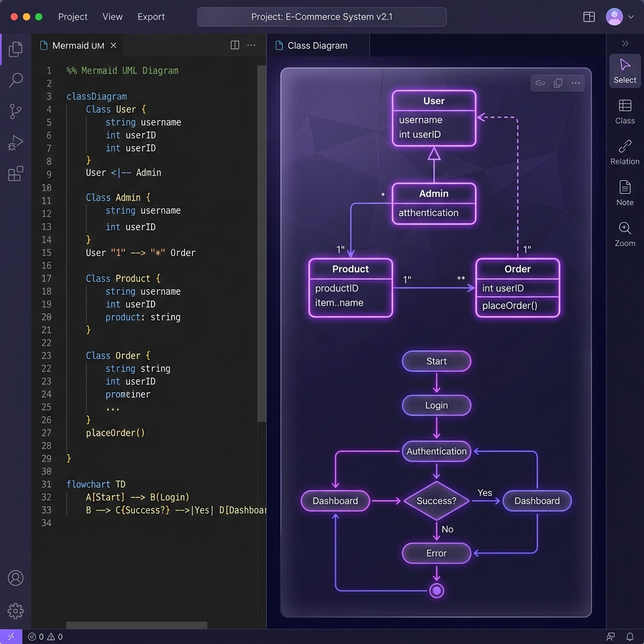
Task: Click the link icon on diagram toolbar
Action: (540, 83)
